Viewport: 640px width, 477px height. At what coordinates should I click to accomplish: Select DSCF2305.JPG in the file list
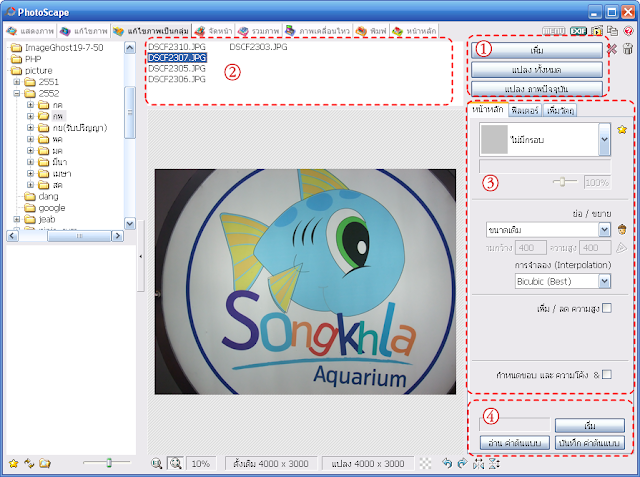click(176, 68)
